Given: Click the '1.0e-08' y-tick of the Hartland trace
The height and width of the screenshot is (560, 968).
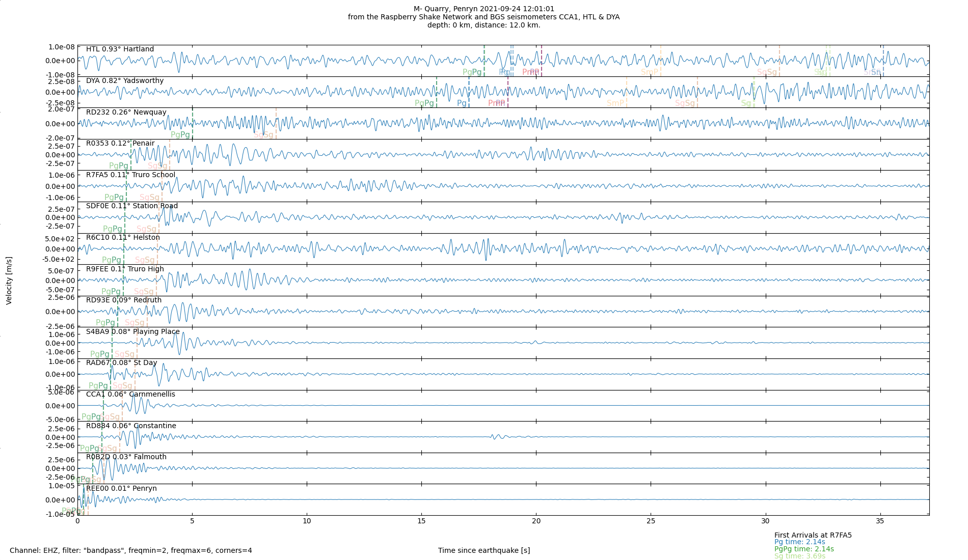Looking at the screenshot, I should (x=62, y=47).
